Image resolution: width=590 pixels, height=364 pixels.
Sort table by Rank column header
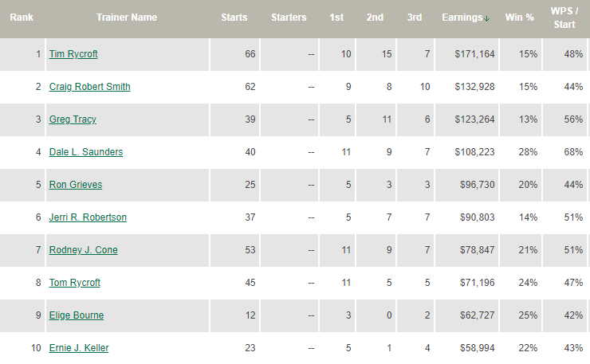pos(21,18)
